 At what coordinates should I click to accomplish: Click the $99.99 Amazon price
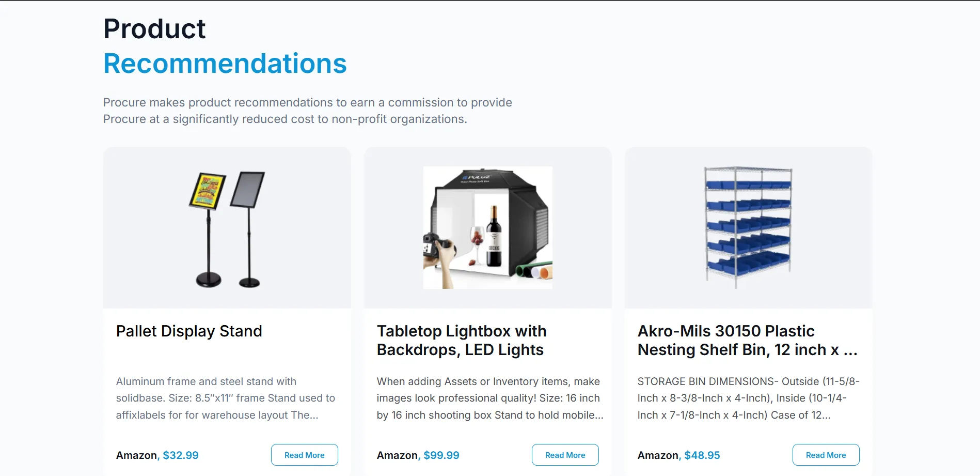[441, 455]
